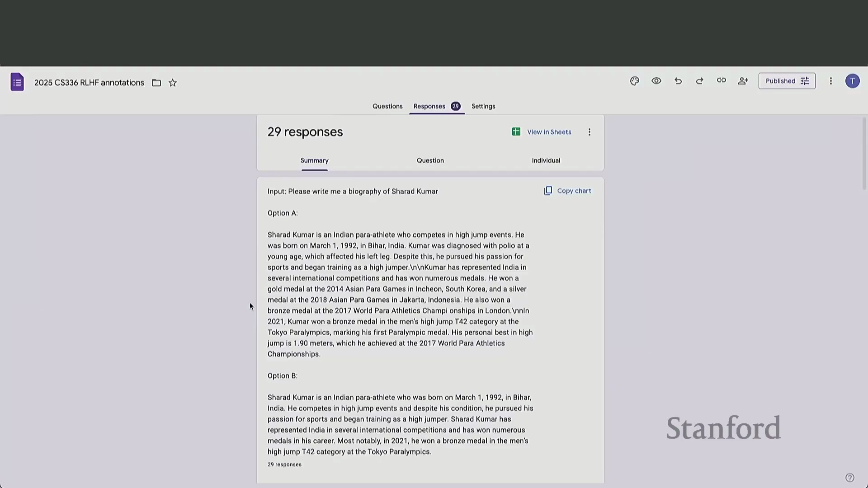Star the CS336 RLHF annotations form
868x488 pixels.
click(x=173, y=83)
